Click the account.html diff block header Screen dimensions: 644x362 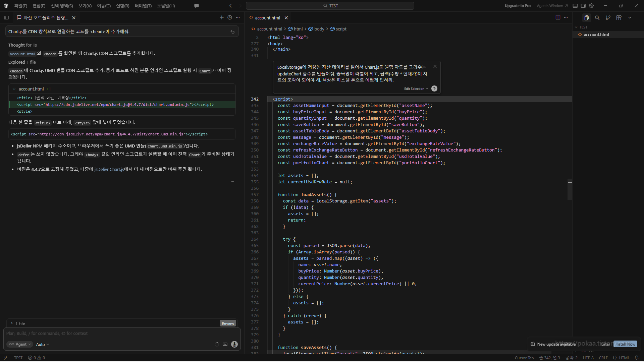click(x=122, y=89)
